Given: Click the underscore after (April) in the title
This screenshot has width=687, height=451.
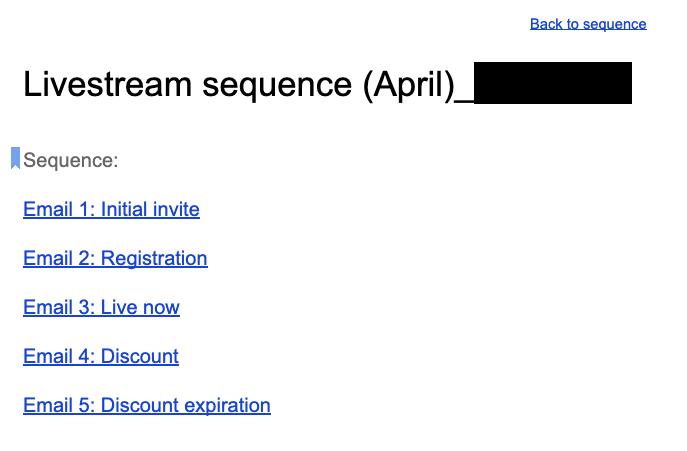Looking at the screenshot, I should tap(464, 101).
